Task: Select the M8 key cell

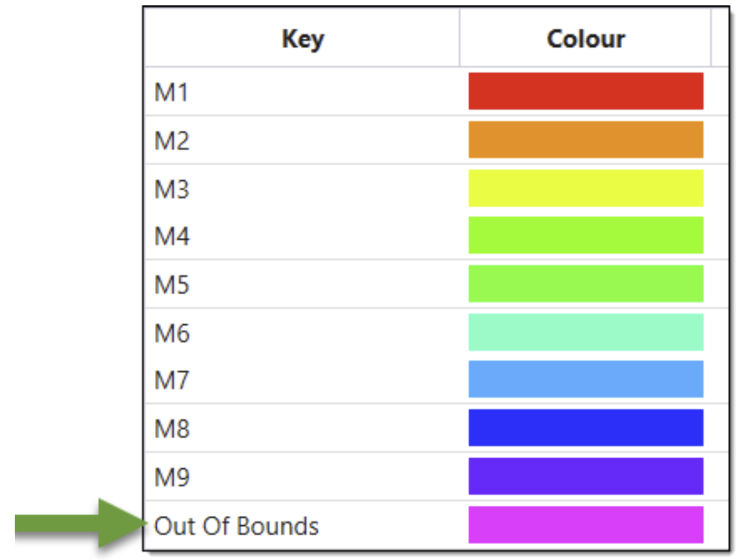Action: (x=172, y=429)
